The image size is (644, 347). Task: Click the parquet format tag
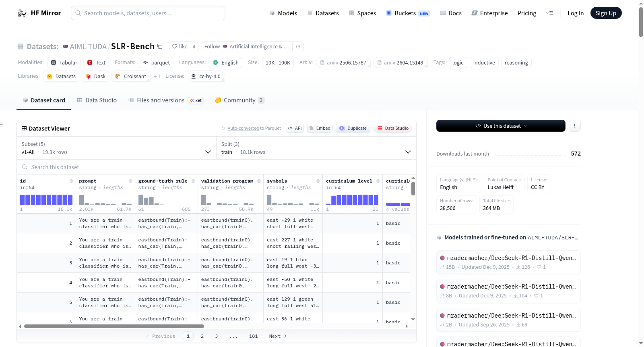[x=156, y=62]
